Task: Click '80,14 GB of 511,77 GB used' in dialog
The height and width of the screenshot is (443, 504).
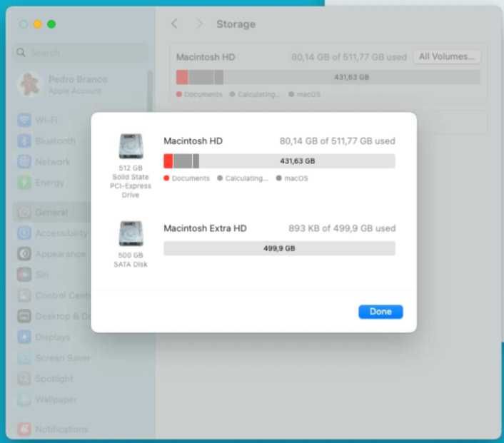Action: click(337, 141)
